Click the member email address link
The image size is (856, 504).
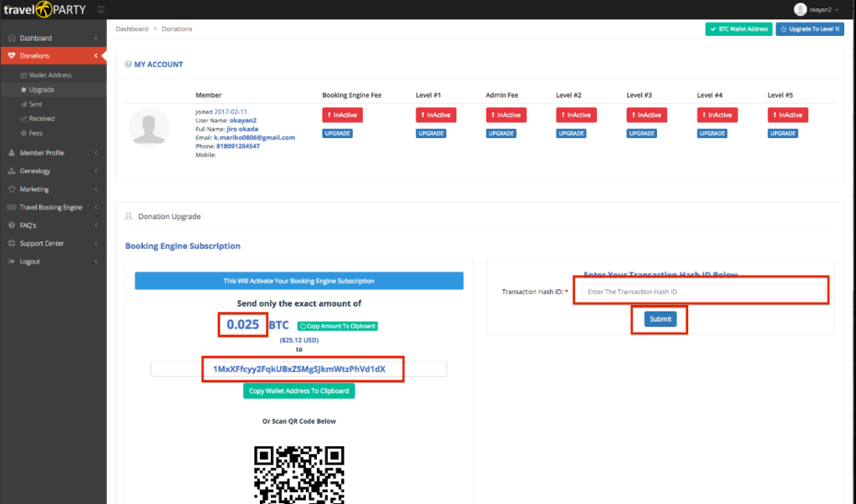(254, 138)
